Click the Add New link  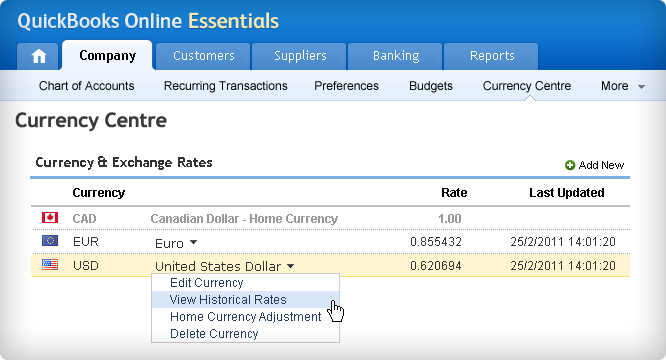(x=601, y=165)
